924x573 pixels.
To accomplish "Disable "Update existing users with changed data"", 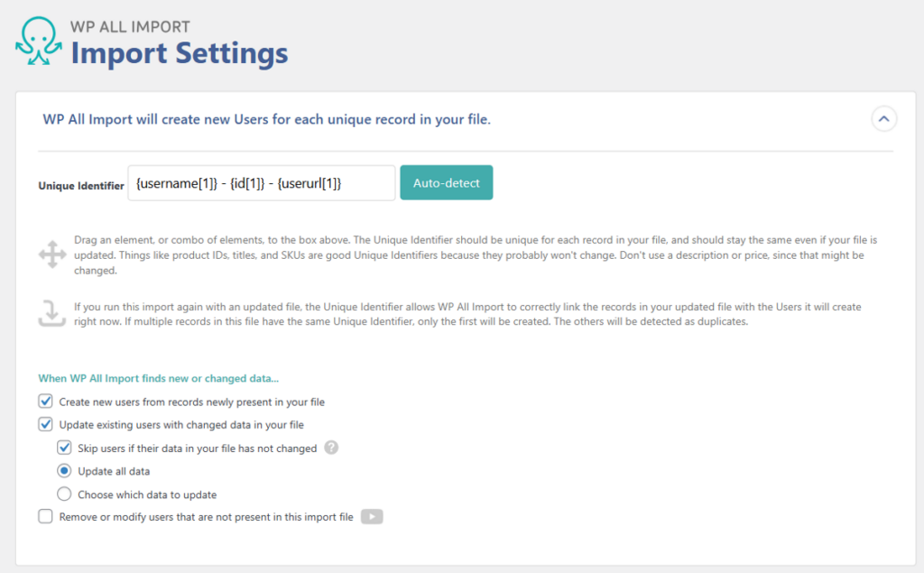I will point(45,424).
